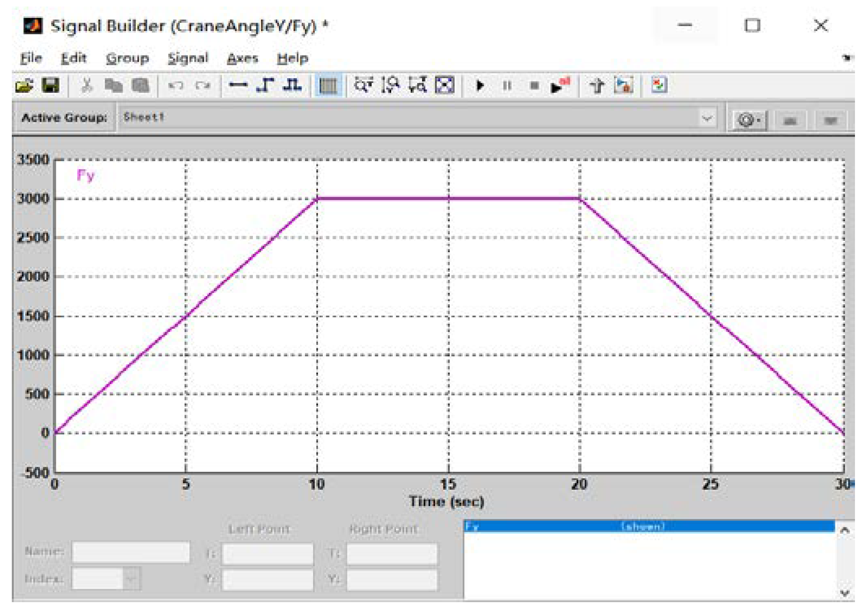The width and height of the screenshot is (868, 616).
Task: Click the signal list scroll down arrow
Action: (x=845, y=593)
